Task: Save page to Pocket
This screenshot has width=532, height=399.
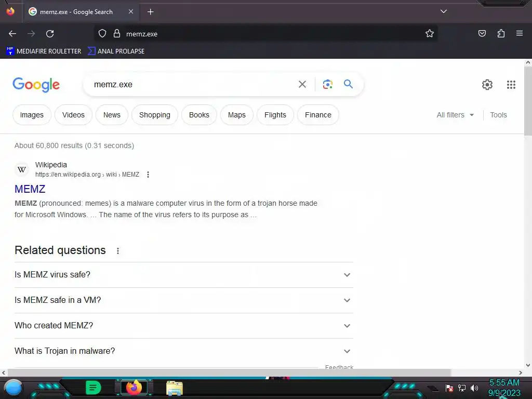Action: 482,33
